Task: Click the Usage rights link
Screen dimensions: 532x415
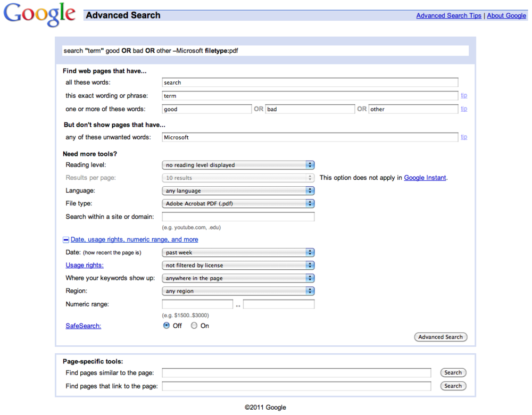Action: [85, 265]
